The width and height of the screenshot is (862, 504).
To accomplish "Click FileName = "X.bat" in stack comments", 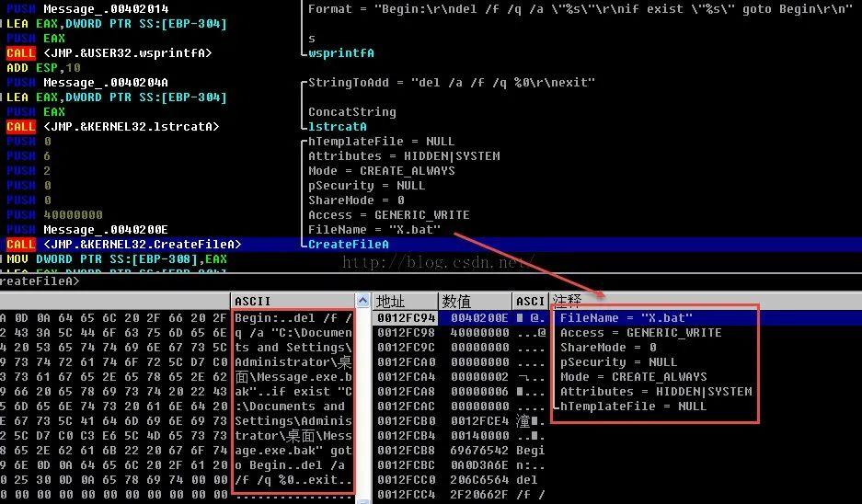I will pos(626,318).
